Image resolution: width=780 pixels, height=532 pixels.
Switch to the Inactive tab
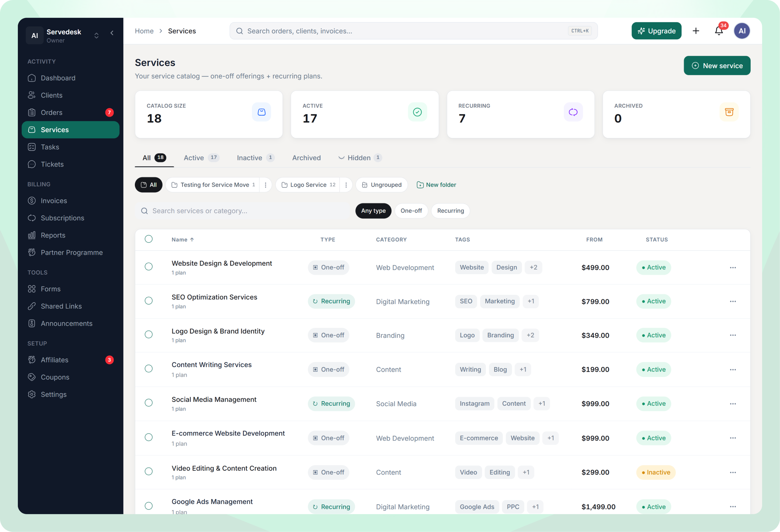pyautogui.click(x=255, y=158)
